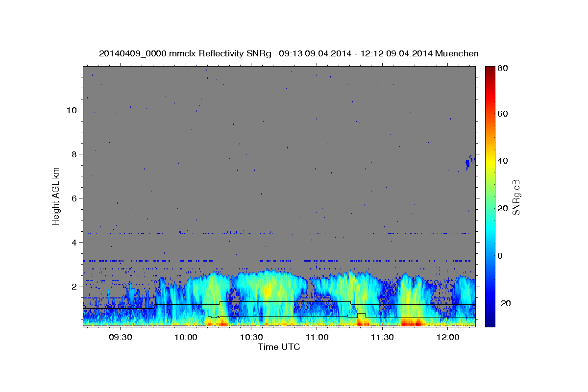This screenshot has height=392, width=588.
Task: Click the height tick label '6'
Action: [x=74, y=198]
